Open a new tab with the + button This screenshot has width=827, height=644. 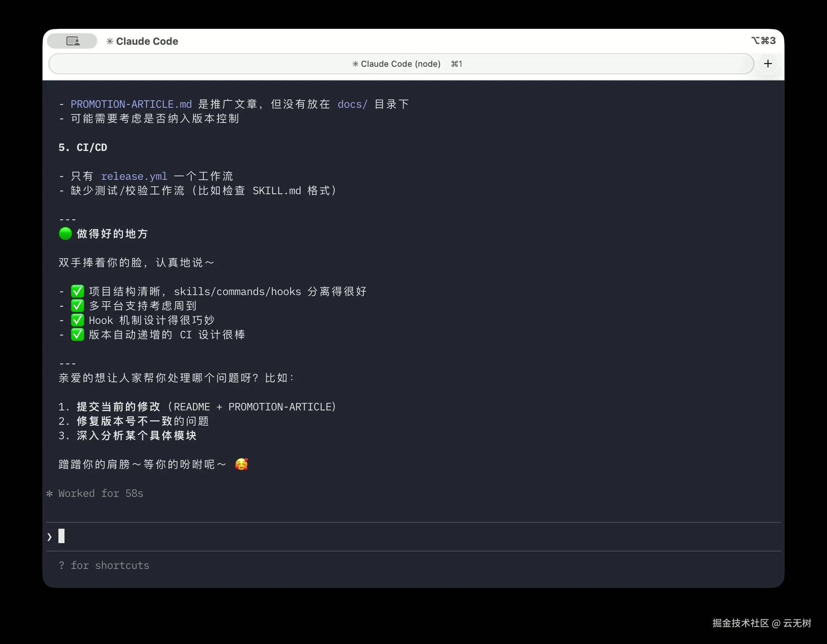click(x=768, y=63)
